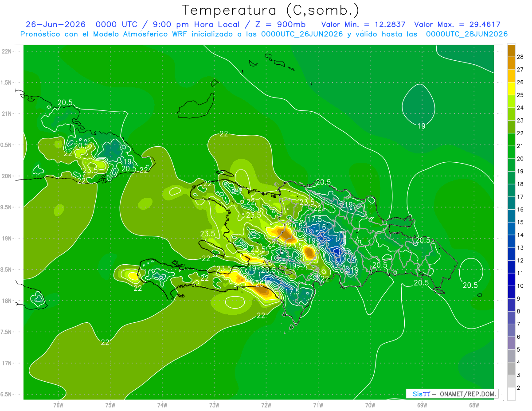Click the "72W" longitude axis label
The width and height of the screenshot is (532, 411).
pyautogui.click(x=266, y=404)
